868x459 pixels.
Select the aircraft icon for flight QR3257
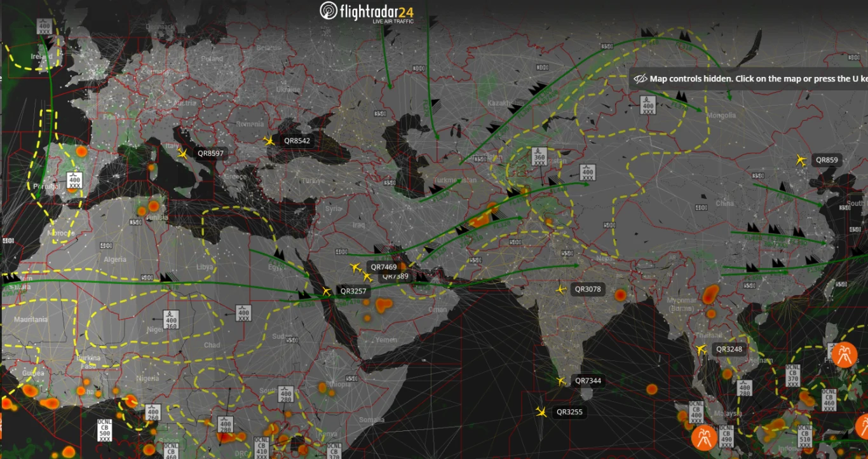point(326,291)
